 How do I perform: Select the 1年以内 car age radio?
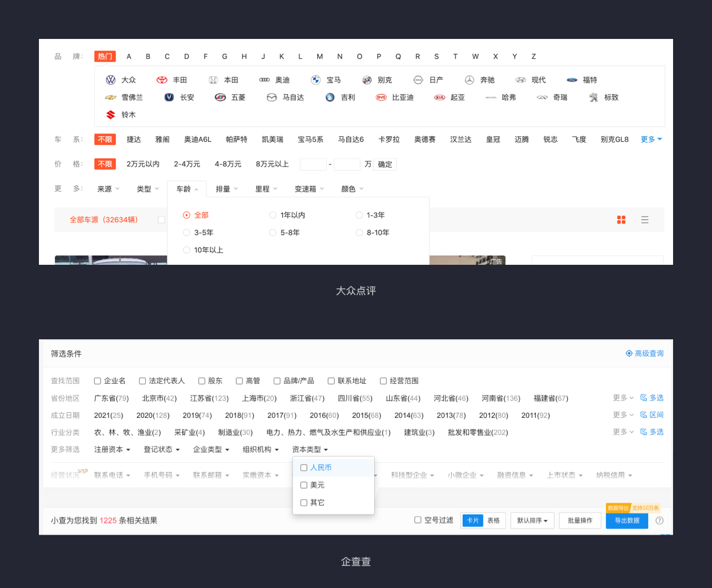pyautogui.click(x=273, y=215)
